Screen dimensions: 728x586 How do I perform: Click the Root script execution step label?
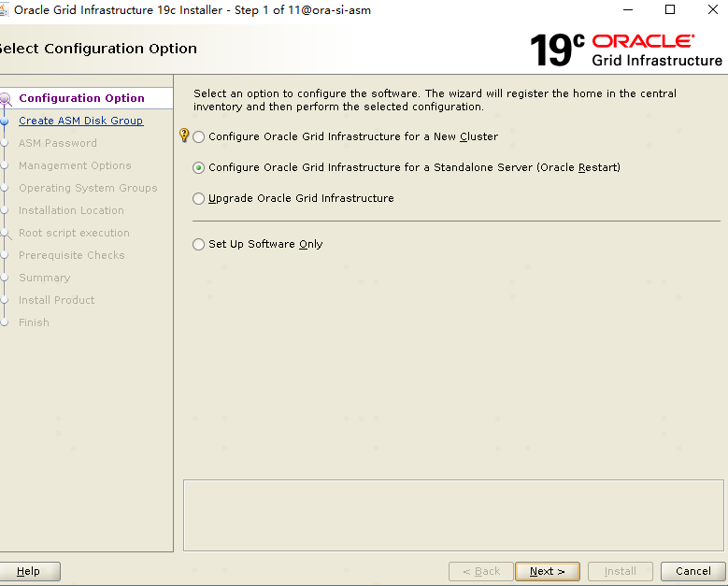click(74, 233)
